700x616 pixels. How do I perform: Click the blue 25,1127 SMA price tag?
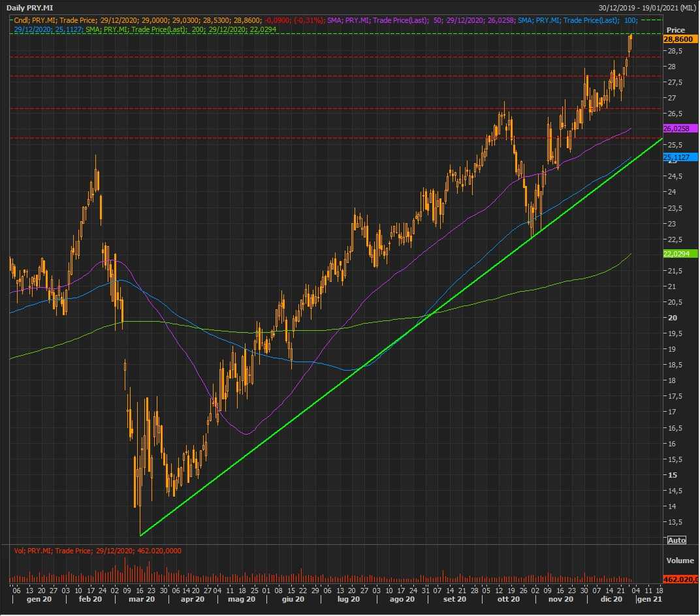[680, 157]
